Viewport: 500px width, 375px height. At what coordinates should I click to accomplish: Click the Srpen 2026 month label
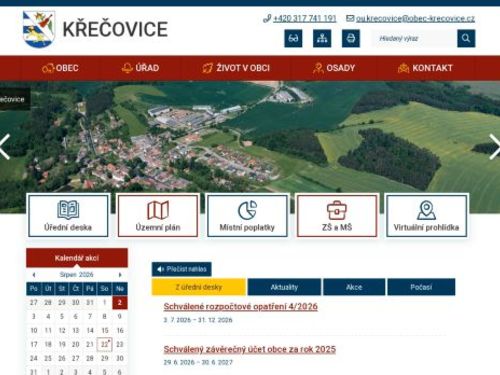click(76, 275)
